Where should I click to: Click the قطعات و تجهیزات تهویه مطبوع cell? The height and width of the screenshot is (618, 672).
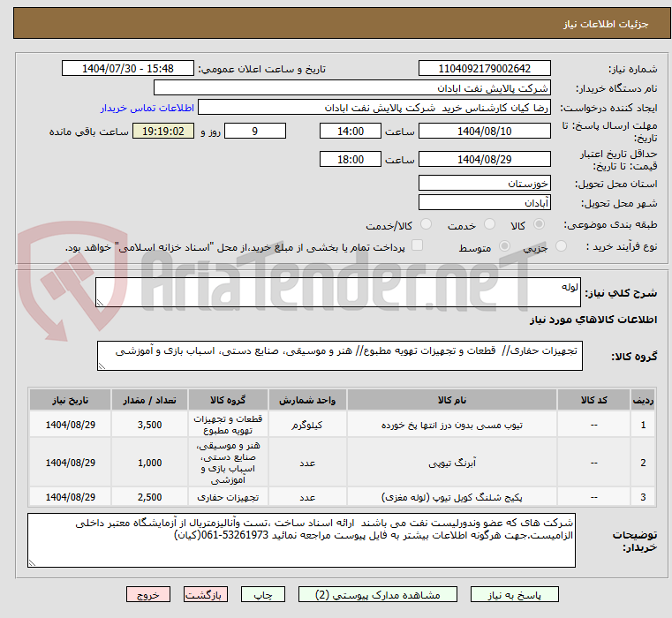228,425
